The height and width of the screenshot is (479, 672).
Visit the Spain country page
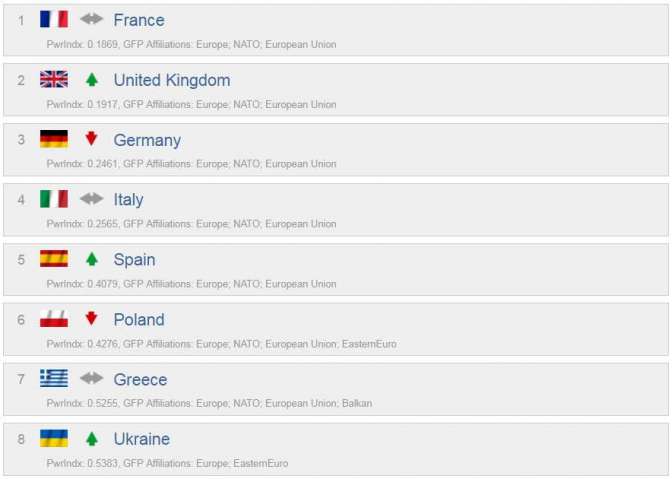pos(134,260)
